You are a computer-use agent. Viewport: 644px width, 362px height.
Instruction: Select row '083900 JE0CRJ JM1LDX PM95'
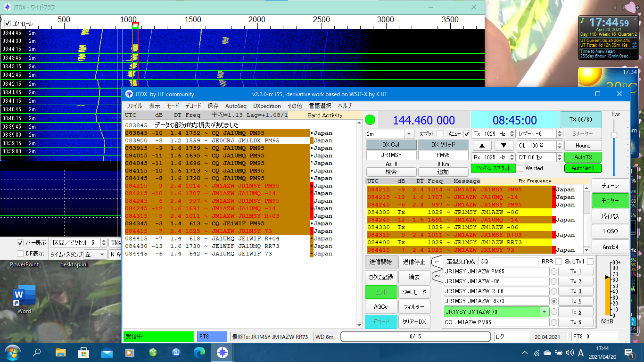[x=228, y=140]
